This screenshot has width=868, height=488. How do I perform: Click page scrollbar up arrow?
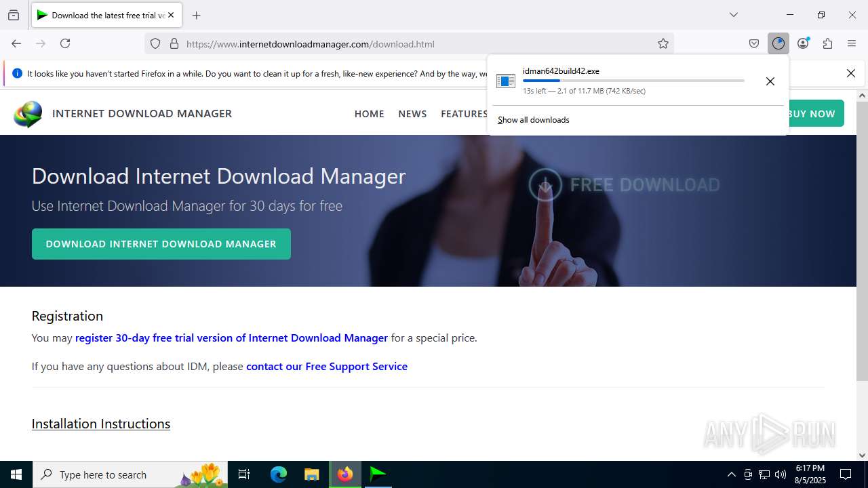pos(862,96)
